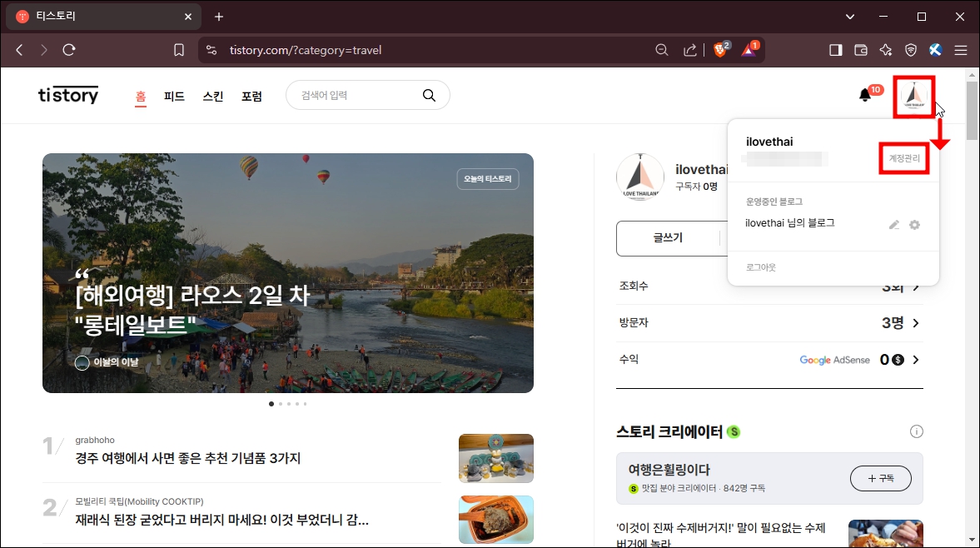The image size is (980, 548).
Task: Click the pencil edit icon beside ilovethai's blog
Action: (x=893, y=223)
